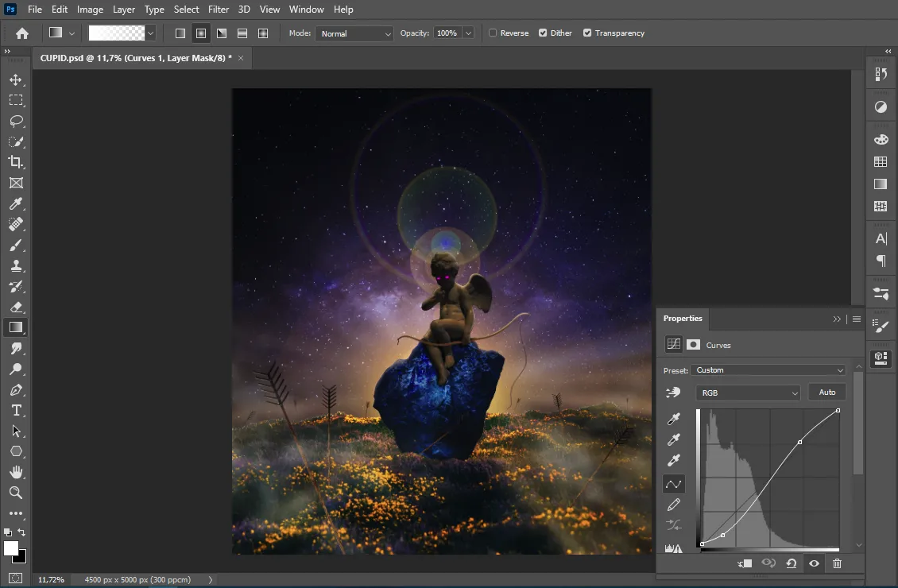The width and height of the screenshot is (898, 588).
Task: Reset Curves to adjustment defaults
Action: pos(791,563)
